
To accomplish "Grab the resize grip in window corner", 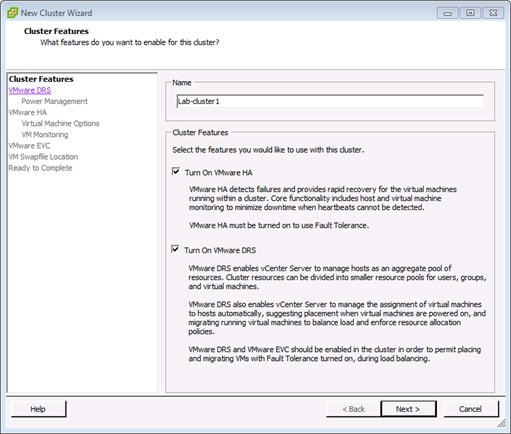I will (501, 423).
